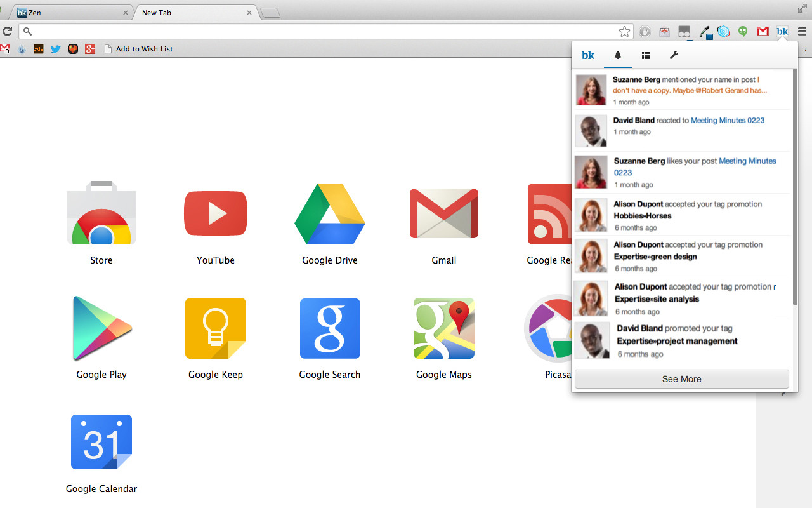The height and width of the screenshot is (508, 812).
Task: Click the Ingress hexagon extension icon
Action: 723,31
